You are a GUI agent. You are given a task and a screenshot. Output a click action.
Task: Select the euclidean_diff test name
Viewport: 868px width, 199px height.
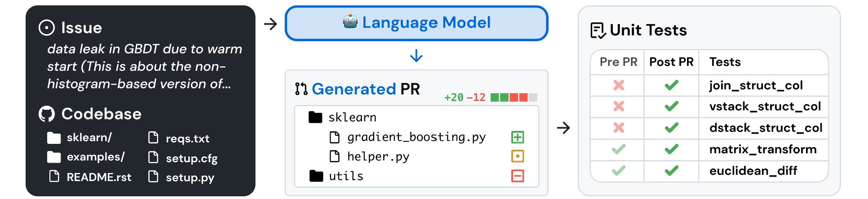pyautogui.click(x=753, y=171)
